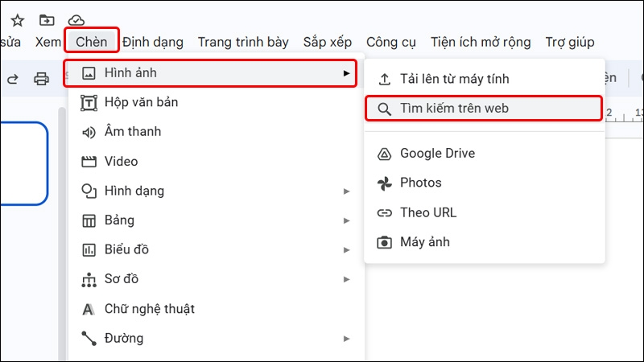The image size is (644, 362).
Task: Click the image icon beside Hình ảnh
Action: (x=89, y=73)
